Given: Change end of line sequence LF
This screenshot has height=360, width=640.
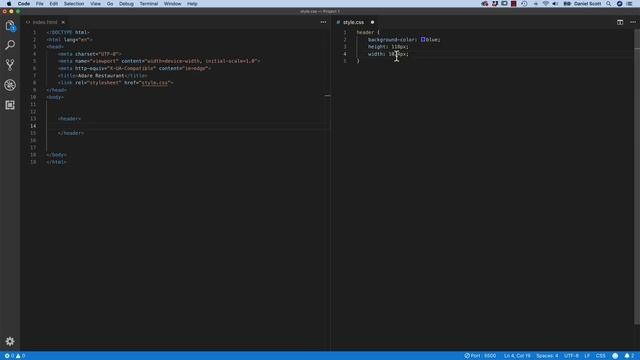Looking at the screenshot, I should tap(587, 356).
